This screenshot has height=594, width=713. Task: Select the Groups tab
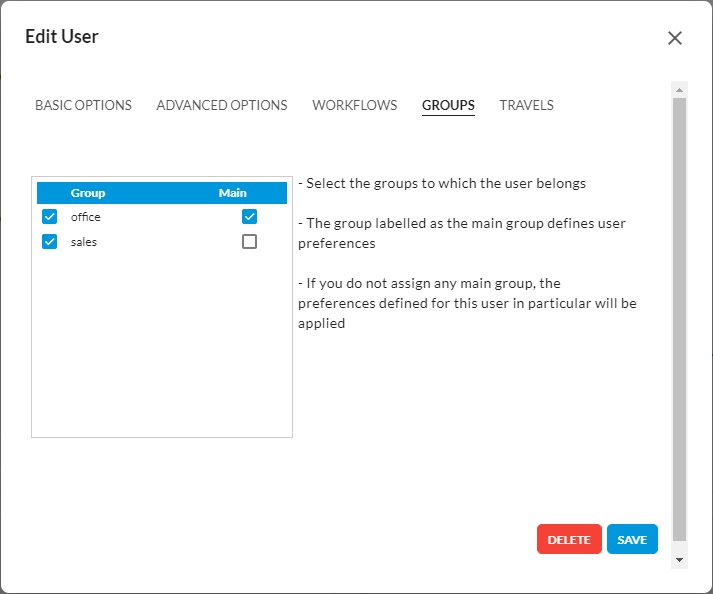(x=448, y=105)
